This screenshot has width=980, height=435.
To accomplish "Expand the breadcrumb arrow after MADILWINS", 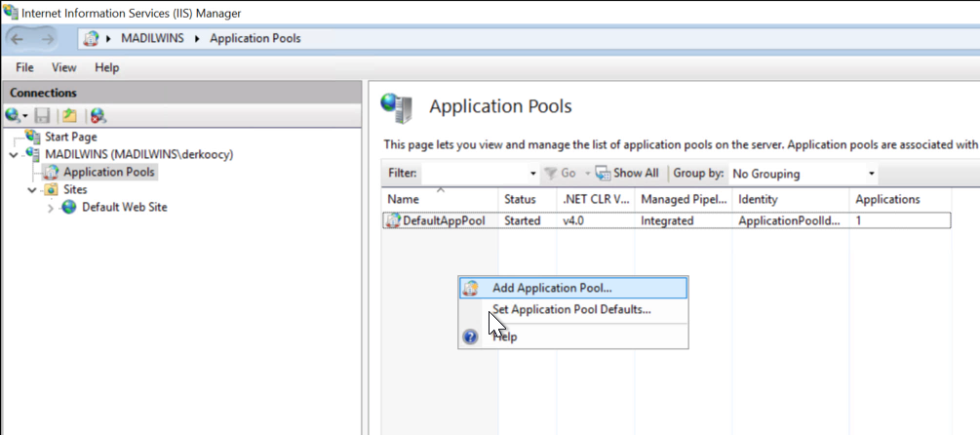I will [197, 39].
